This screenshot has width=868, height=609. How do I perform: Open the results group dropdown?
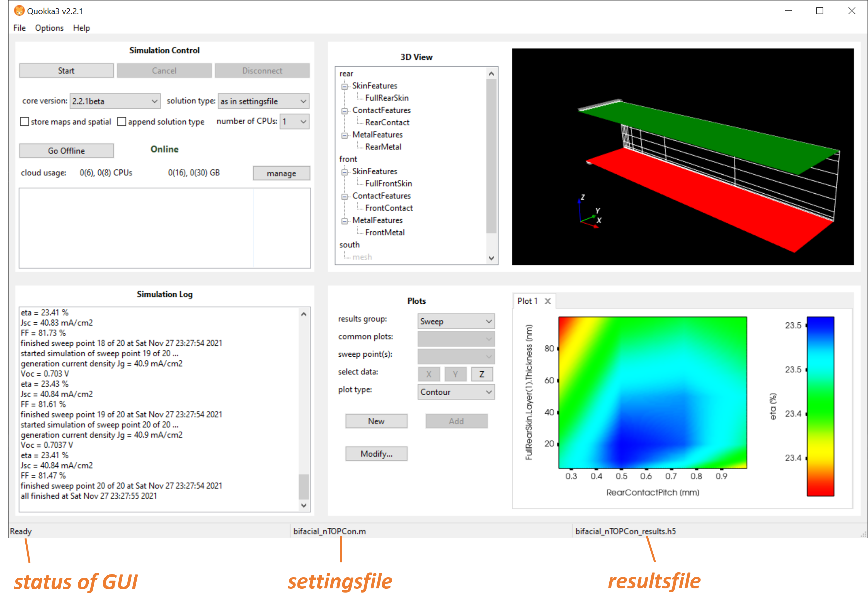coord(456,321)
